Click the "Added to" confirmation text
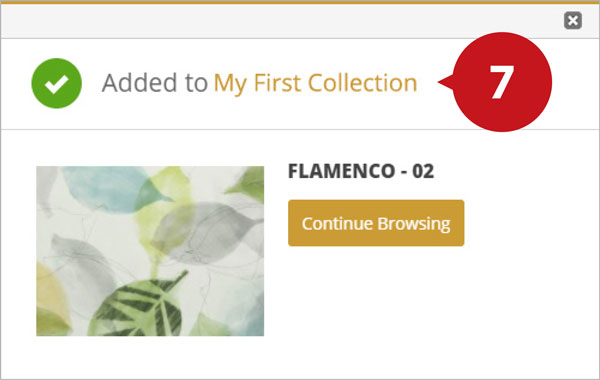 [155, 83]
